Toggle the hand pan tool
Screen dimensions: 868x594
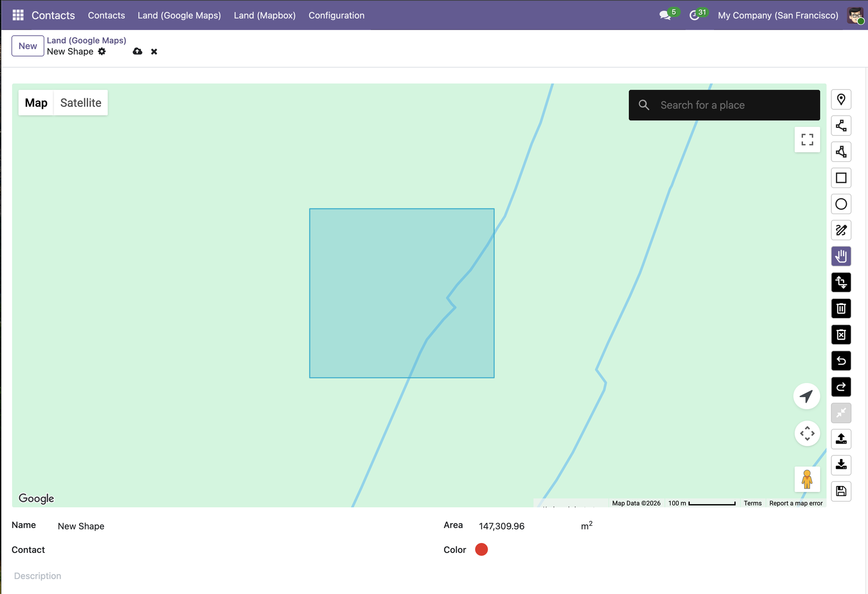point(841,256)
